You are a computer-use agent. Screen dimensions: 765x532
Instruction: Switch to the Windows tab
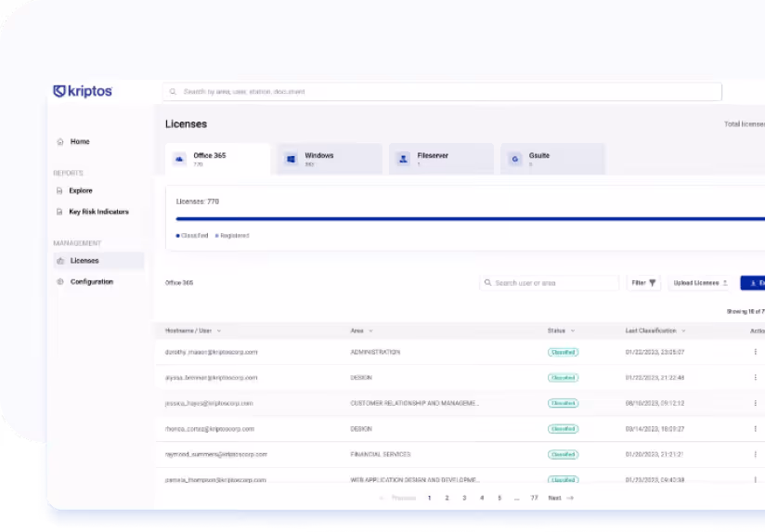click(x=330, y=159)
